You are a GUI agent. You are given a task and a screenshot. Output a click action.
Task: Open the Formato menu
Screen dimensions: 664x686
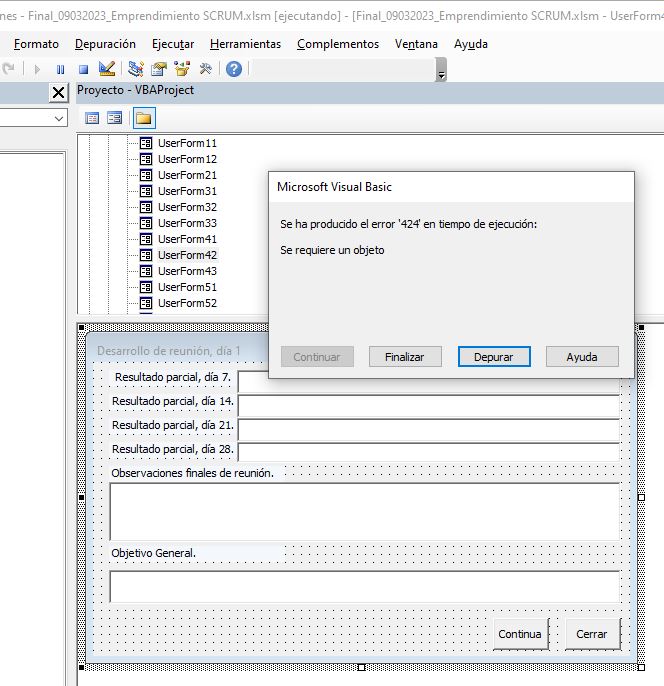(36, 44)
